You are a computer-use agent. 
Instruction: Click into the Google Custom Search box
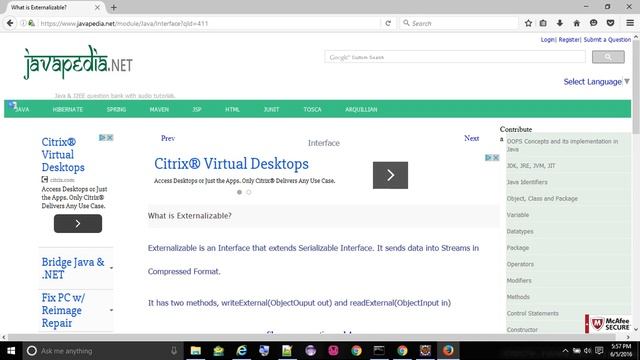(455, 57)
